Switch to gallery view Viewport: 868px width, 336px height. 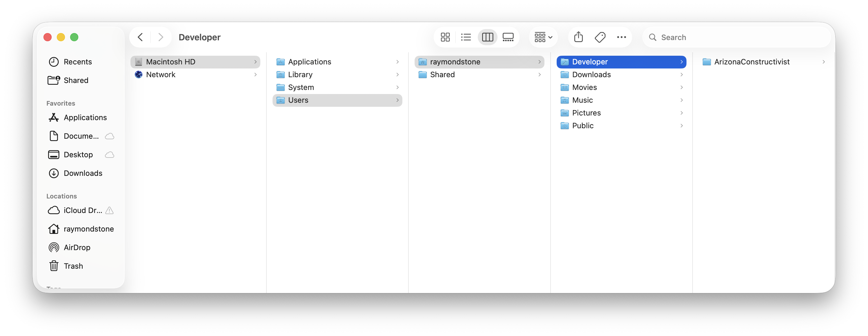(x=508, y=37)
